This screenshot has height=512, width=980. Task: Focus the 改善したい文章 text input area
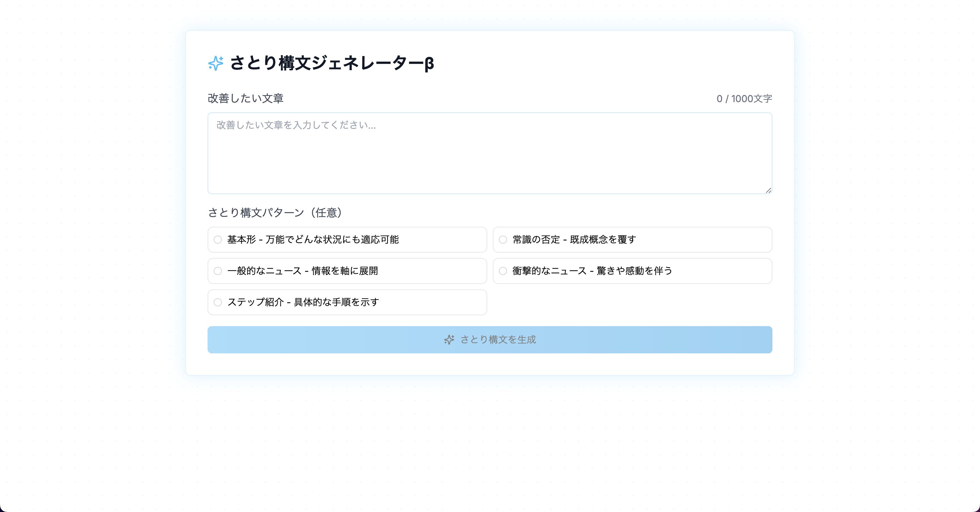490,160
